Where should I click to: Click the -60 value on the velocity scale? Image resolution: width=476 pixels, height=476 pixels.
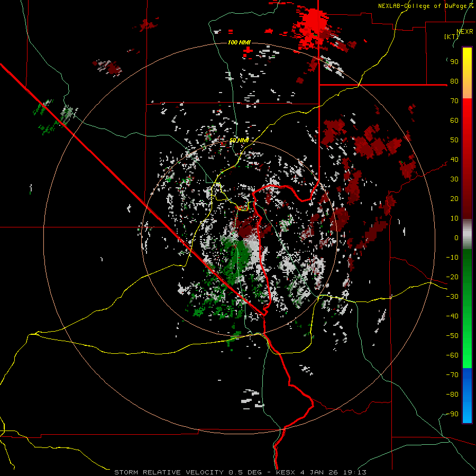(452, 355)
